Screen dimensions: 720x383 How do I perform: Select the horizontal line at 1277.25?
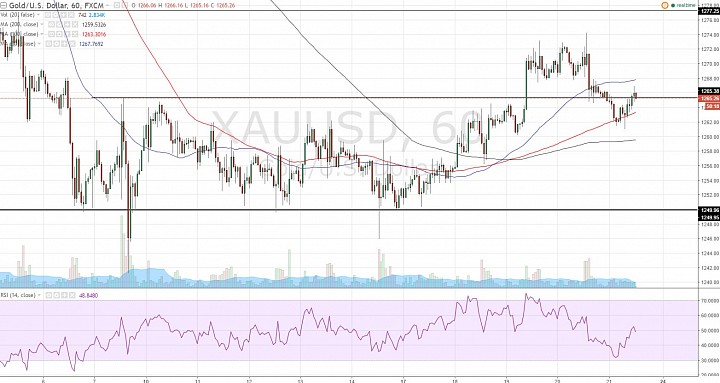349,10
